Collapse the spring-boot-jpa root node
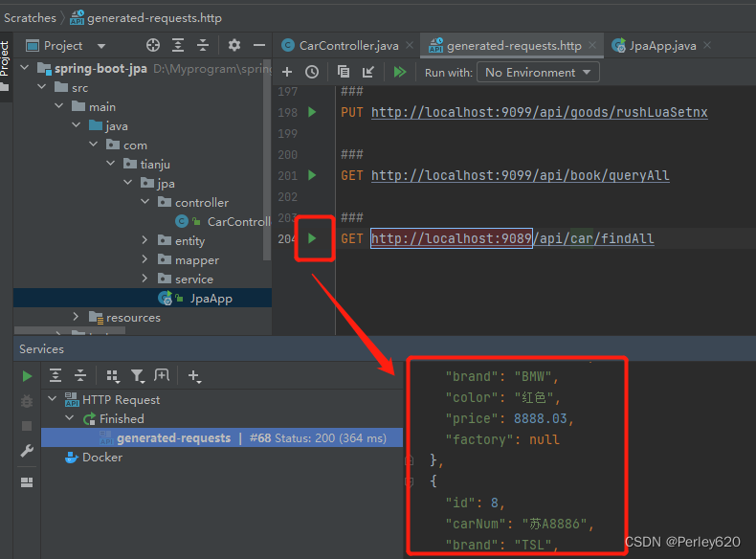756x559 pixels. (x=25, y=68)
